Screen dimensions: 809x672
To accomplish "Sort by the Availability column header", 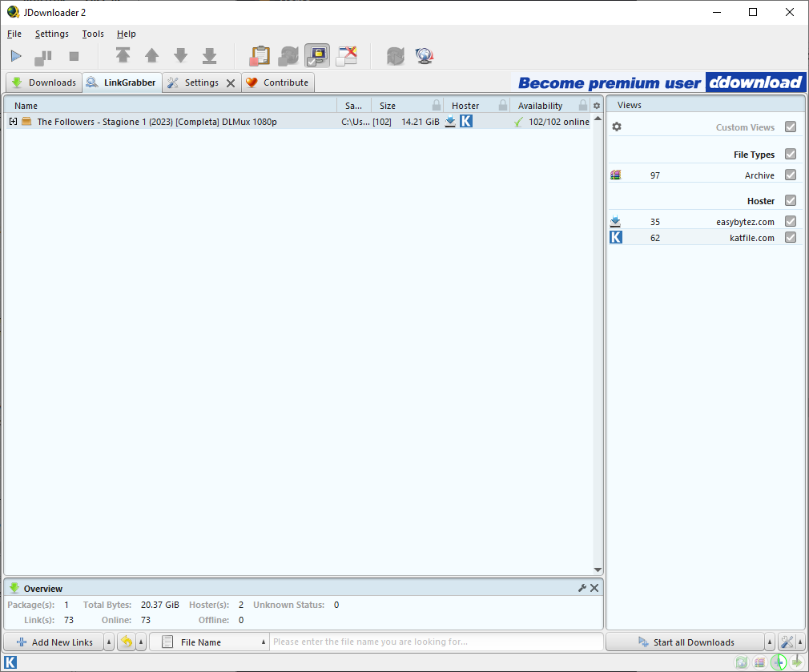I will point(540,105).
